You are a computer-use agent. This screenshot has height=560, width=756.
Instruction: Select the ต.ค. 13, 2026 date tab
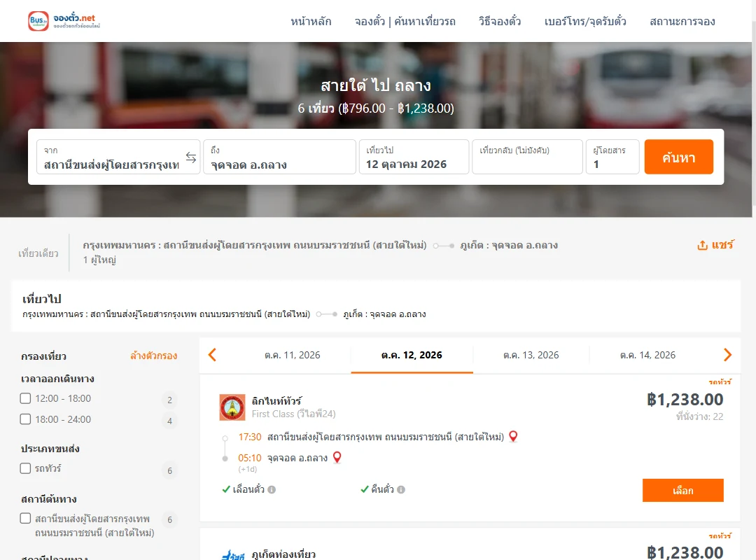531,356
